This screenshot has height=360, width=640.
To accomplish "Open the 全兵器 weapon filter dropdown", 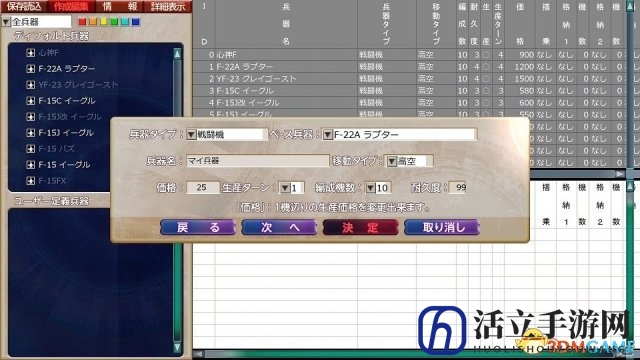I will coord(6,22).
